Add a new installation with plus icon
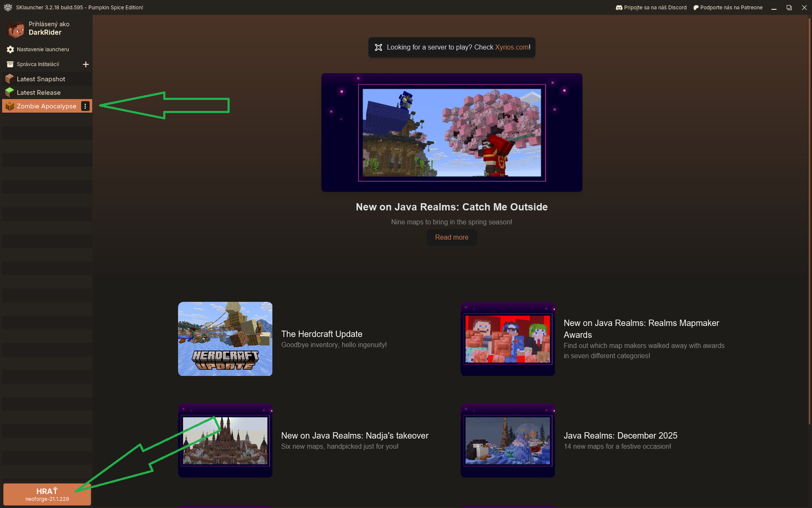Viewport: 812px width, 508px height. [86, 64]
